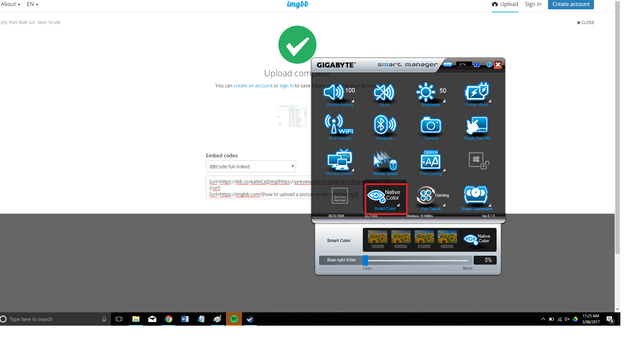Expand the BBCode full linked dropdown

tap(251, 167)
